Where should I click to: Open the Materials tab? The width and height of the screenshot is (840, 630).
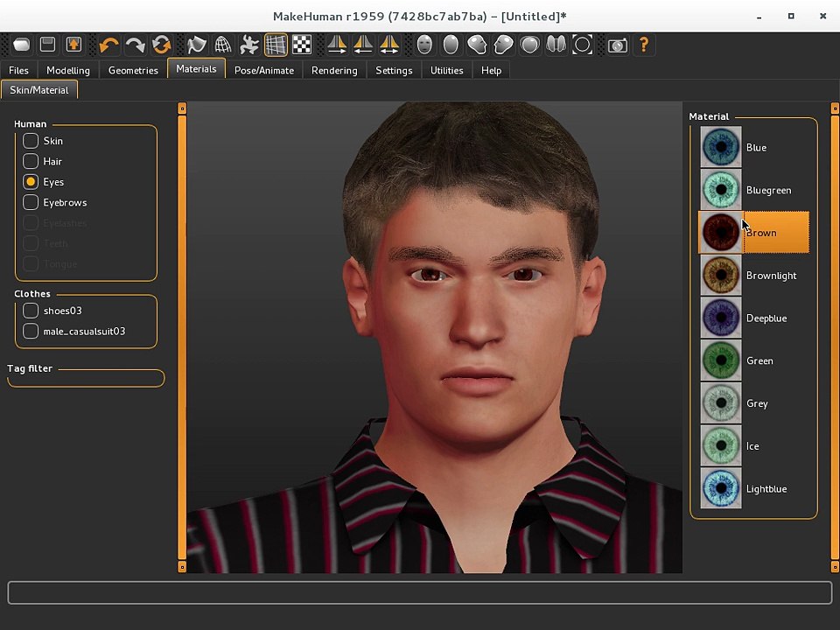click(x=196, y=68)
